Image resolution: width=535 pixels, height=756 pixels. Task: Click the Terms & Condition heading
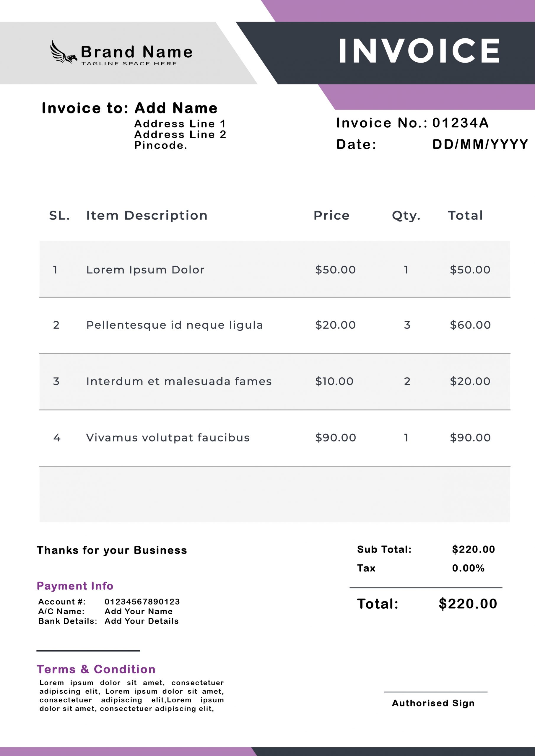(96, 669)
